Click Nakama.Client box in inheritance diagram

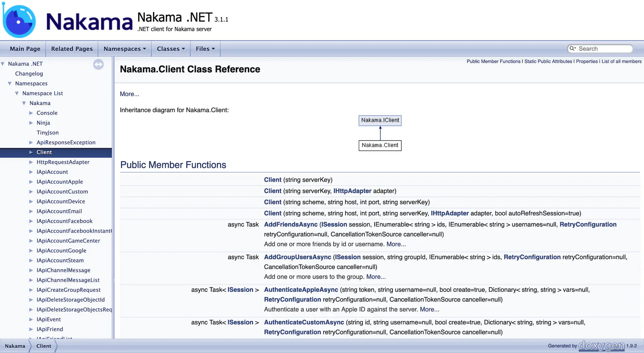click(x=380, y=145)
